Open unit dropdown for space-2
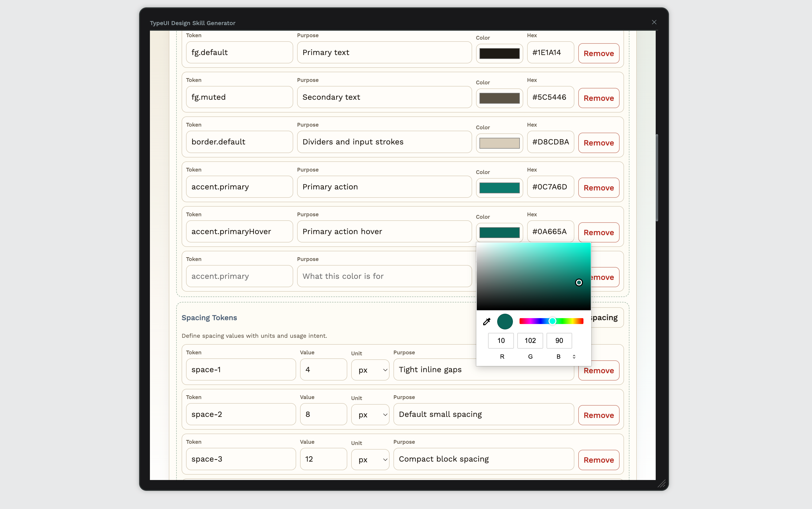The height and width of the screenshot is (509, 812). (x=370, y=415)
